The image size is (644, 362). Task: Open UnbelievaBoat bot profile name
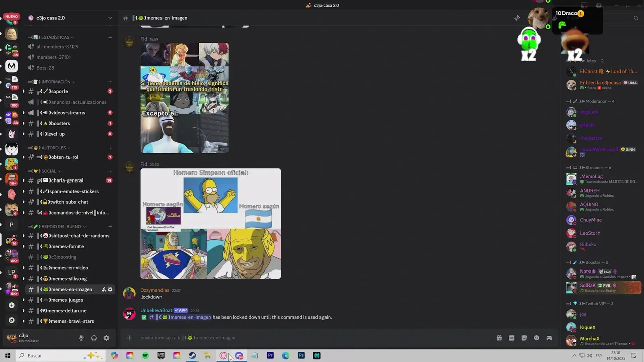(x=156, y=310)
